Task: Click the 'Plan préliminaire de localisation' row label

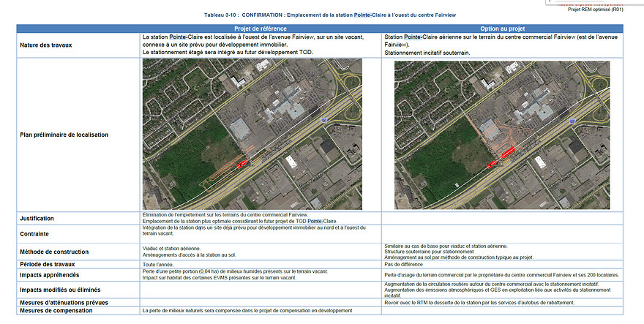Action: pos(64,135)
